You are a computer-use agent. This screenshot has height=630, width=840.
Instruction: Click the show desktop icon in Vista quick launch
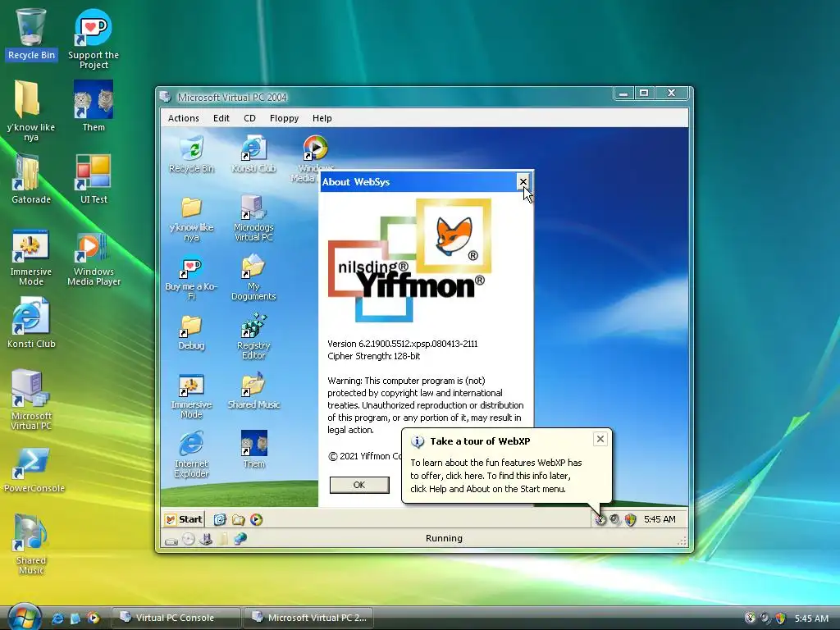[75, 619]
